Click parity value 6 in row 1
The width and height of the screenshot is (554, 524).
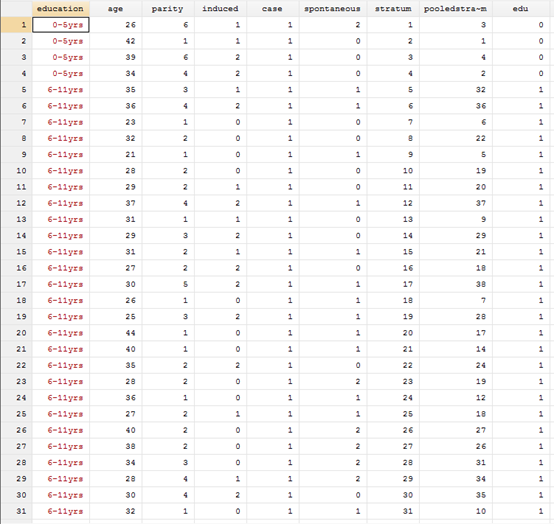[x=168, y=25]
